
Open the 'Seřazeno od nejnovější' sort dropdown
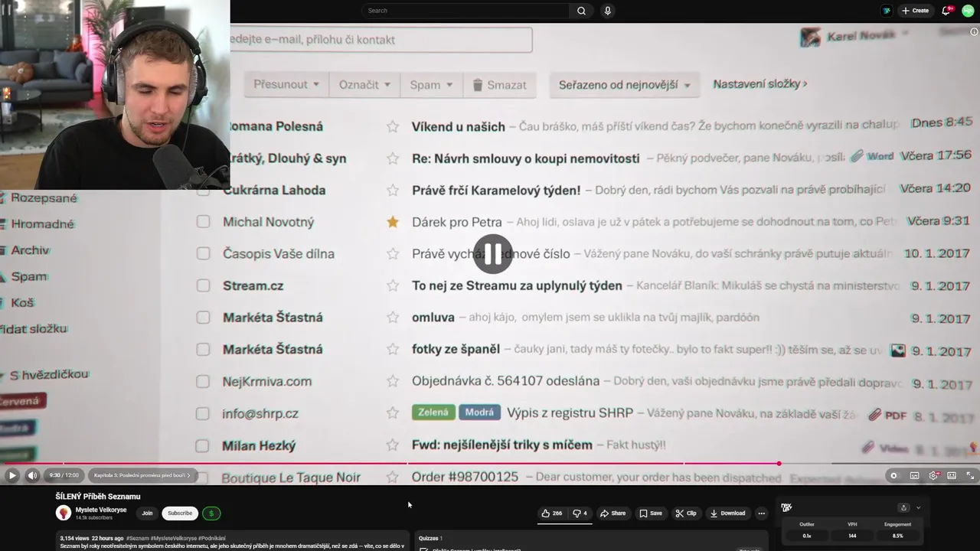click(x=624, y=85)
